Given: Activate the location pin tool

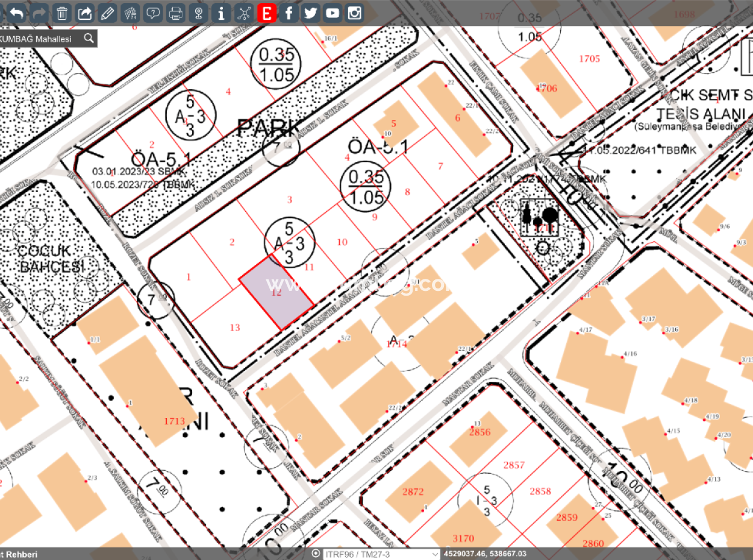Looking at the screenshot, I should (x=198, y=12).
